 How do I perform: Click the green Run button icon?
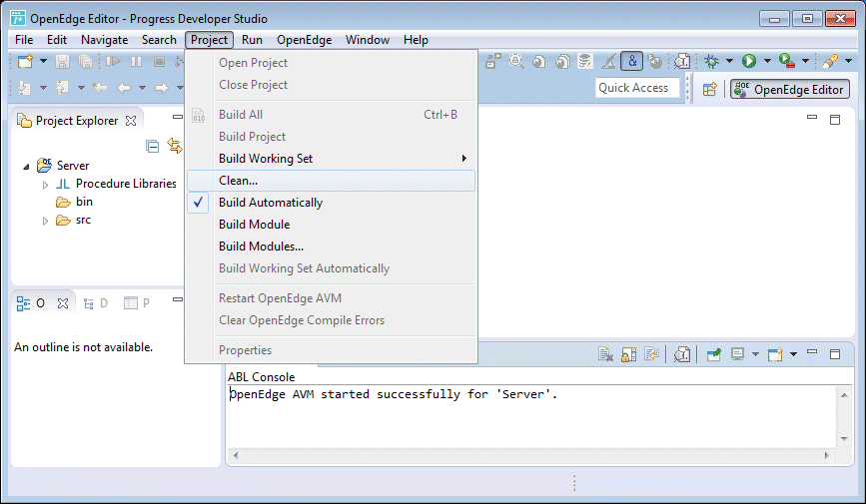pyautogui.click(x=749, y=61)
